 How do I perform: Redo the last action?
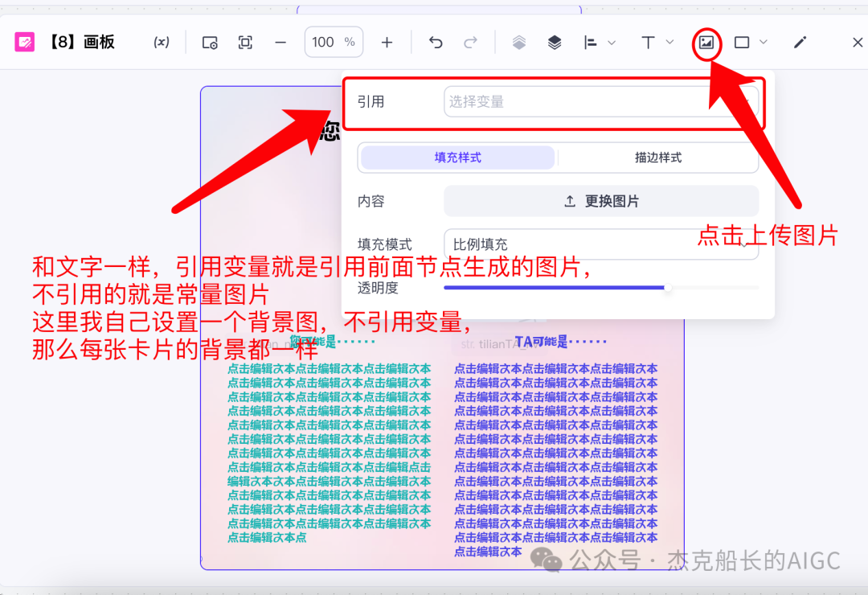click(470, 43)
